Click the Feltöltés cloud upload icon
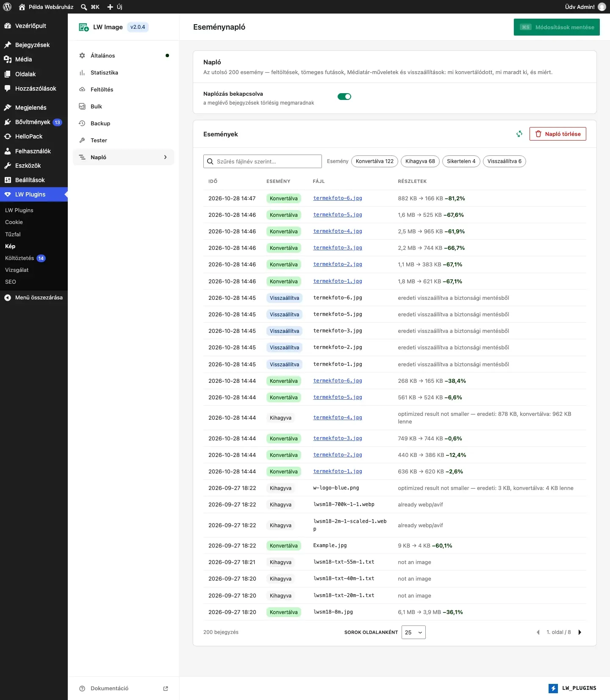This screenshot has height=700, width=610. tap(82, 89)
